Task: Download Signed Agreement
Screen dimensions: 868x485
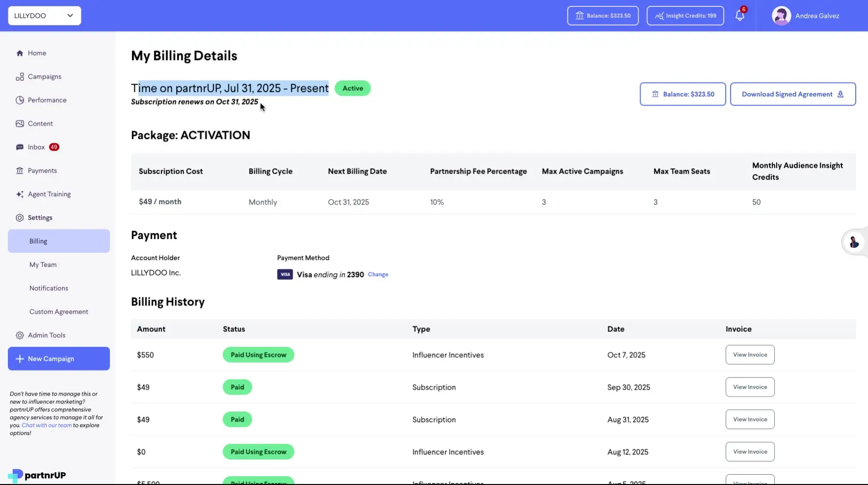Action: (792, 94)
